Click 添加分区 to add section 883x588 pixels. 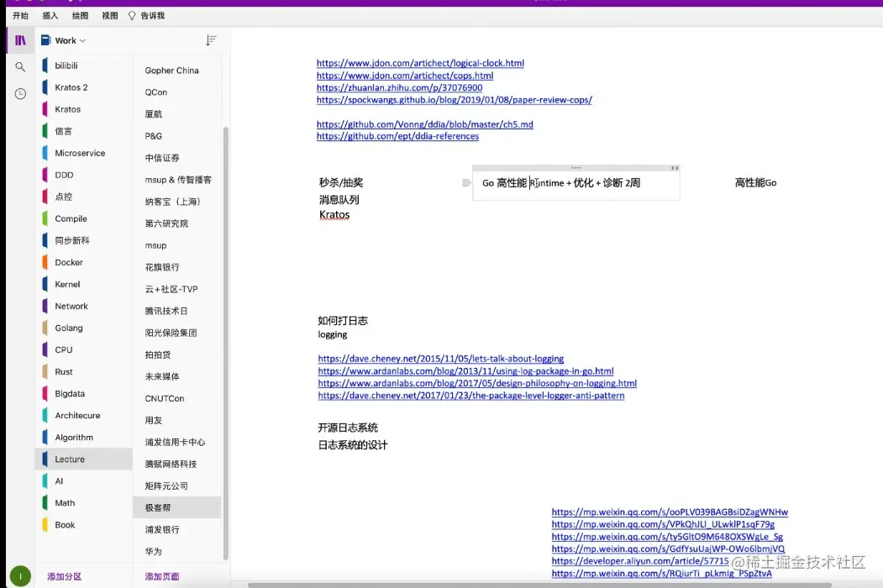coord(64,577)
